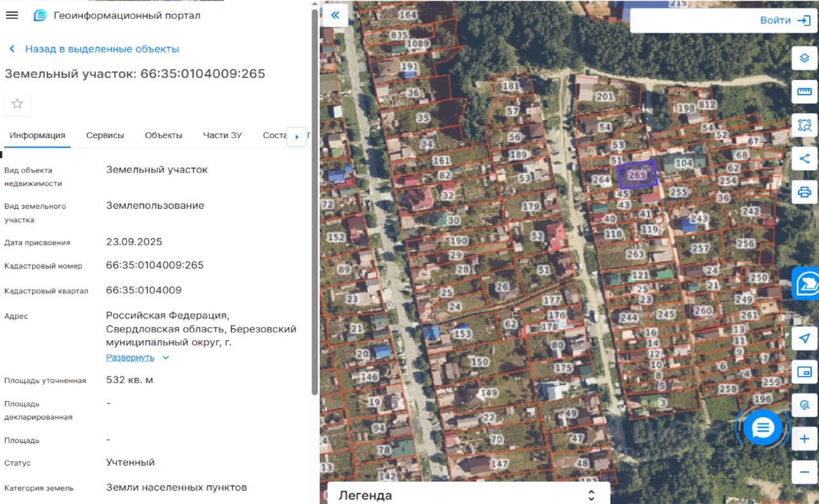
Task: Select the highlighted parcel 265 on the map
Action: (x=638, y=174)
